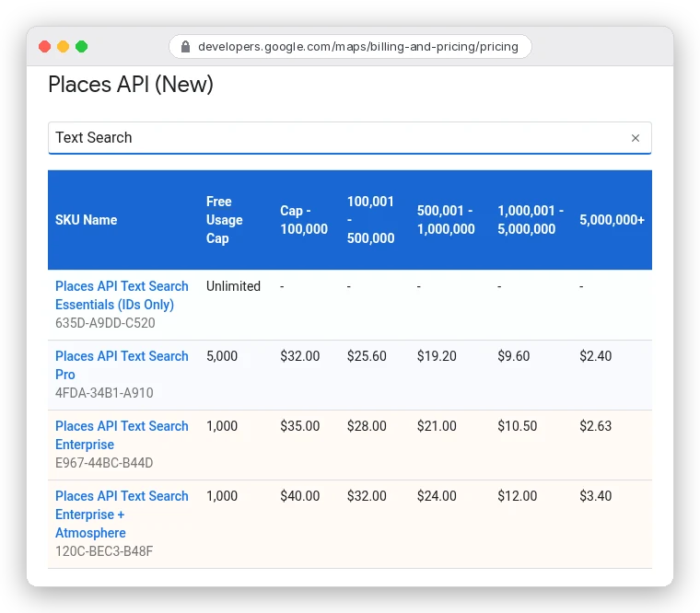Click the $19.20 price cell
This screenshot has height=613, width=700.
coord(437,356)
